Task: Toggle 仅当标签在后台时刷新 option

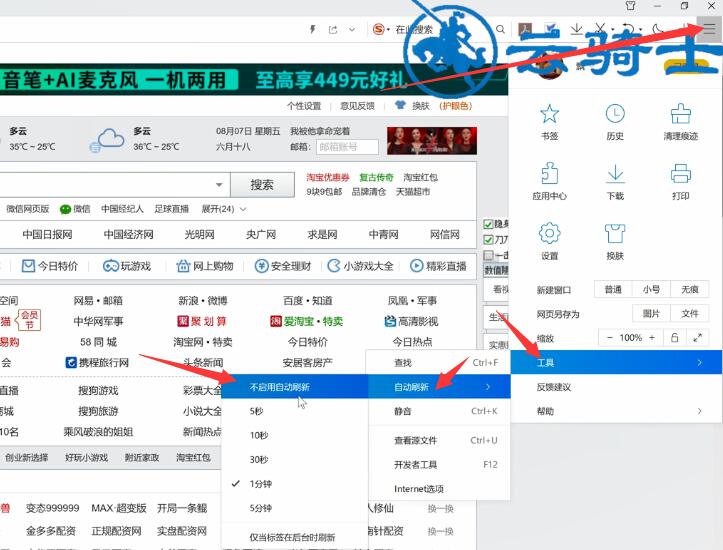Action: pyautogui.click(x=294, y=537)
